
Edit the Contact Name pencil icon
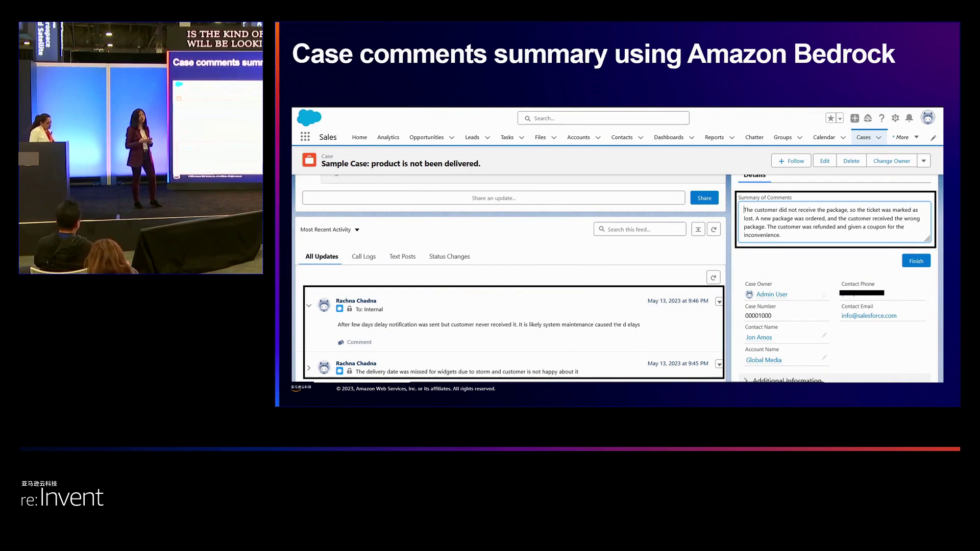tap(824, 335)
